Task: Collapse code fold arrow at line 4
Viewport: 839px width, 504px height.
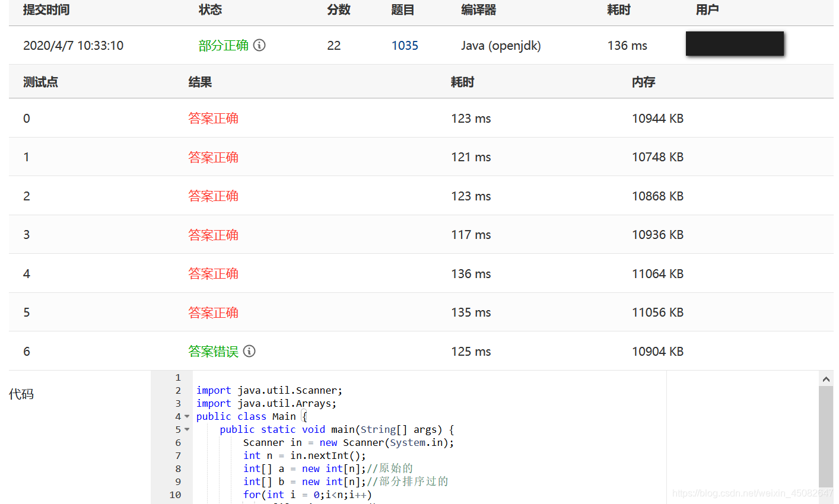Action: 187,416
